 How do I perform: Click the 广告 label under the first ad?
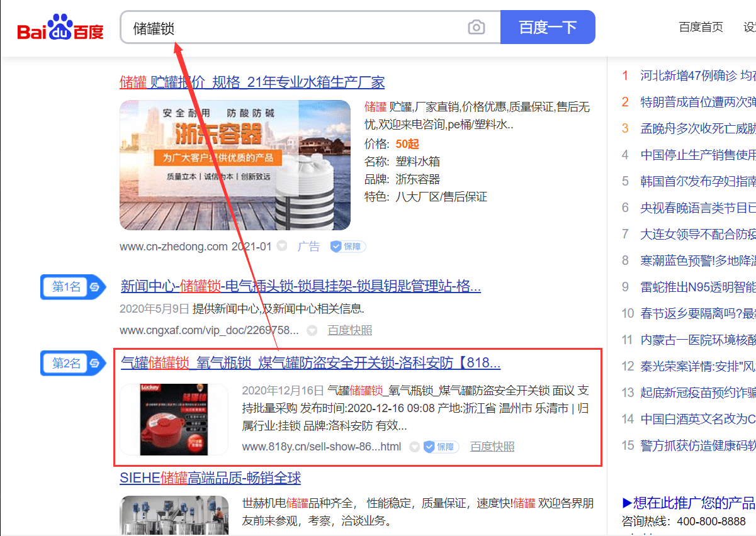(308, 247)
